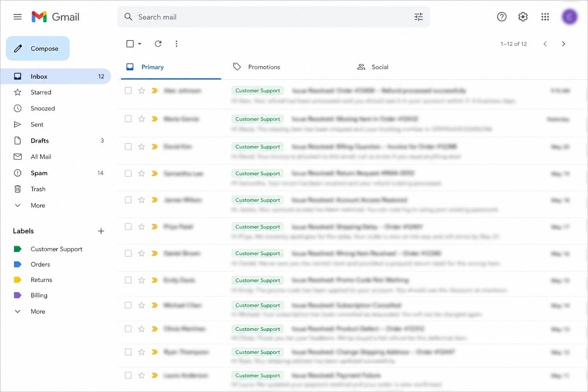The width and height of the screenshot is (588, 392).
Task: Open search options filter icon
Action: pos(418,17)
